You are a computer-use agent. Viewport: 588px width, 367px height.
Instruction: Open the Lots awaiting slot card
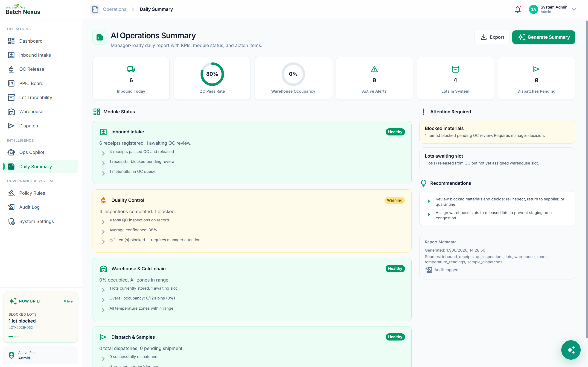(497, 159)
